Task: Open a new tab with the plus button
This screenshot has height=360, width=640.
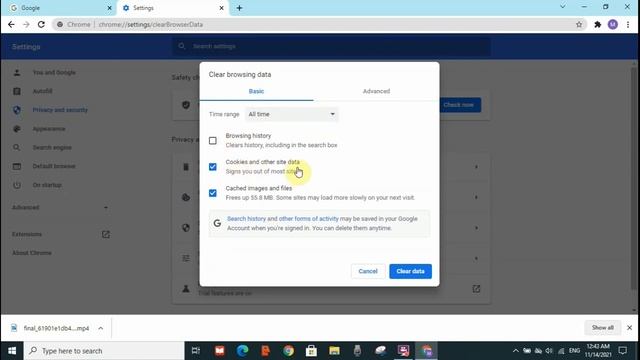Action: pos(239,8)
